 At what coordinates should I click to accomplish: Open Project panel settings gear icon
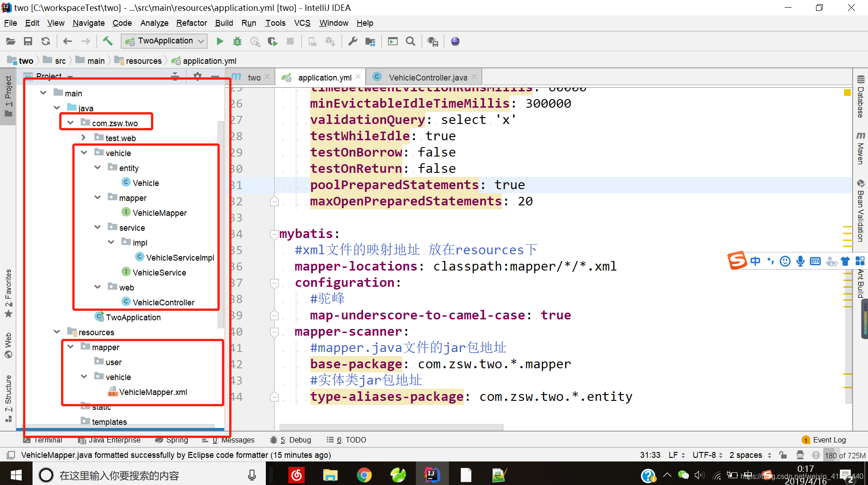pos(198,76)
